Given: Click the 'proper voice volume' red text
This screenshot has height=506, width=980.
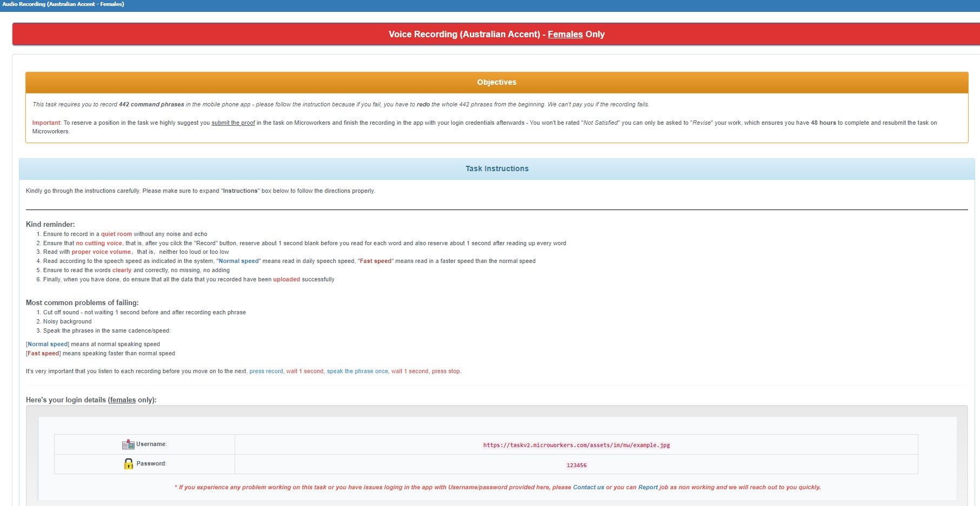Looking at the screenshot, I should [101, 252].
